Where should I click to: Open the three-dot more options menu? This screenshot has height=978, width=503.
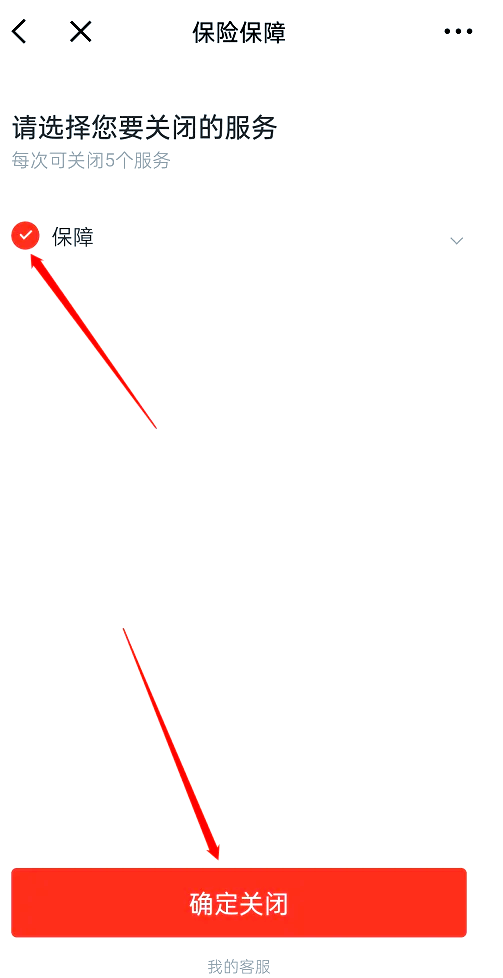pos(458,32)
